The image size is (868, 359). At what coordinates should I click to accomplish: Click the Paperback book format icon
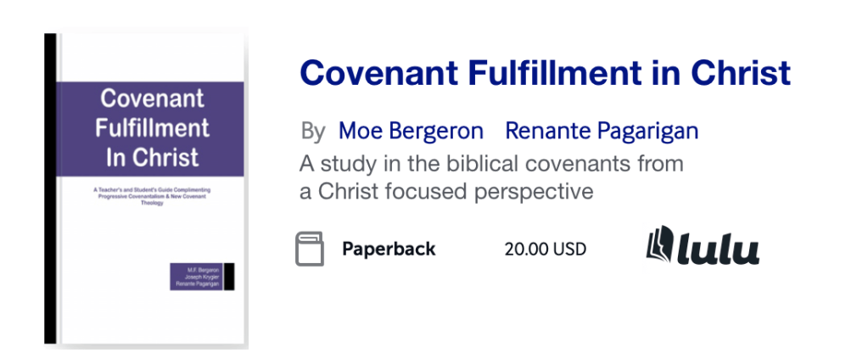click(x=310, y=249)
